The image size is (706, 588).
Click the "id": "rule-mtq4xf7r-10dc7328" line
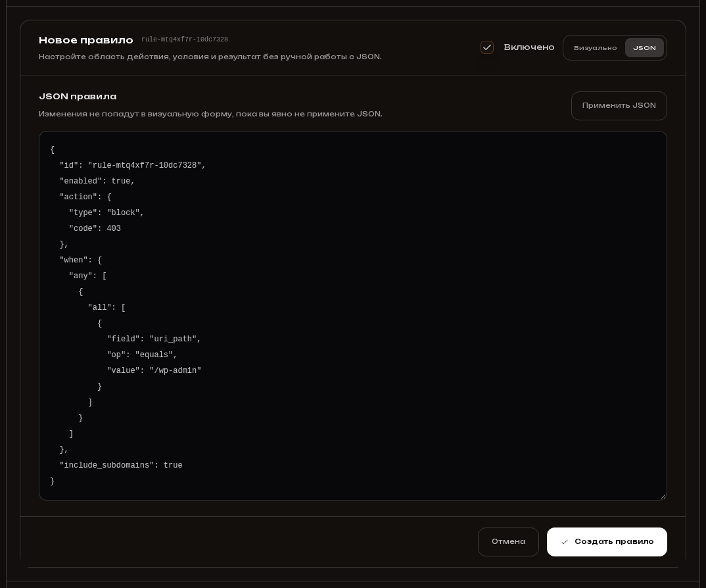[132, 165]
